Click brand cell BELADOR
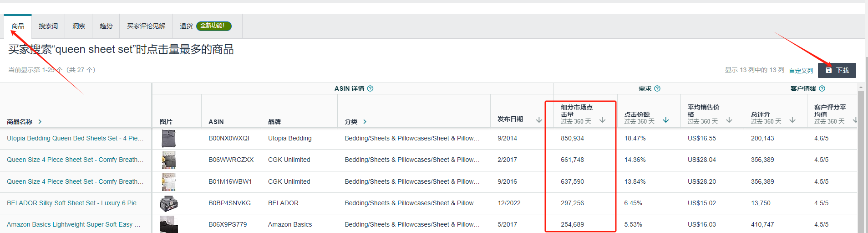Image resolution: width=868 pixels, height=233 pixels. [283, 203]
